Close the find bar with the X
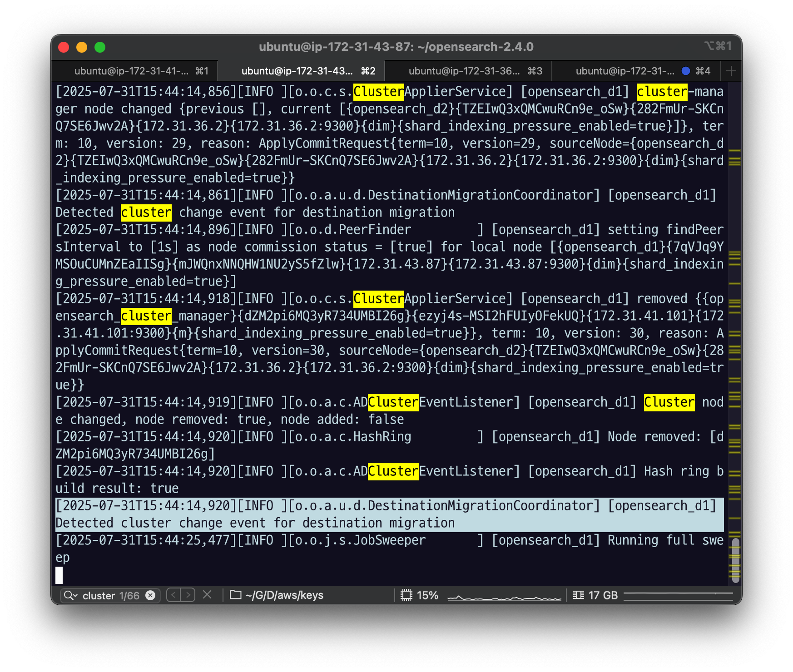The height and width of the screenshot is (672, 793). tap(207, 595)
